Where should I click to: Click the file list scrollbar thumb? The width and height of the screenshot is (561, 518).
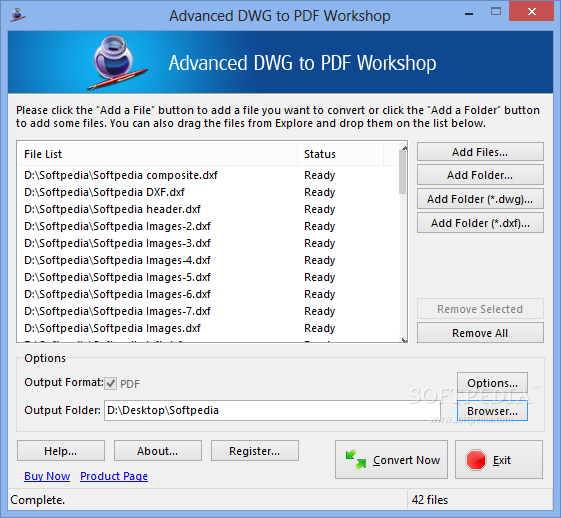click(x=403, y=172)
